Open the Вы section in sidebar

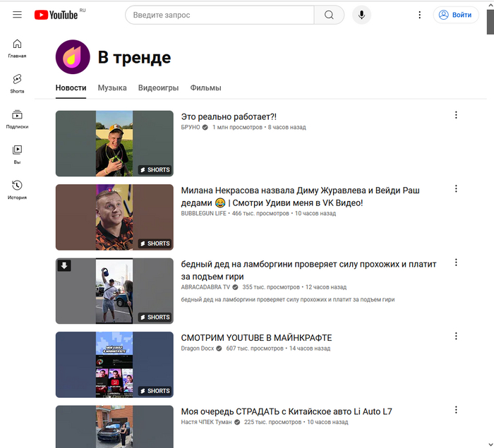pos(17,155)
